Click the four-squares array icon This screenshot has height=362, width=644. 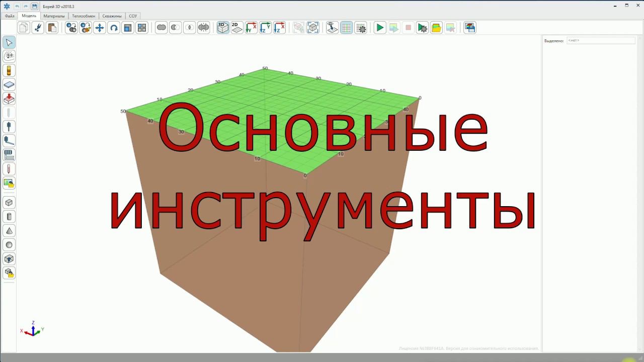(142, 28)
